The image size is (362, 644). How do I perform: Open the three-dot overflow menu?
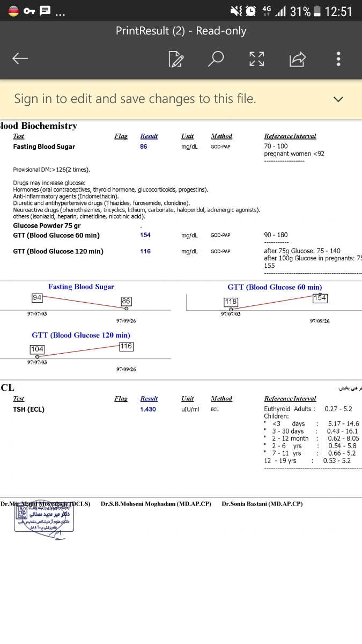tap(338, 59)
